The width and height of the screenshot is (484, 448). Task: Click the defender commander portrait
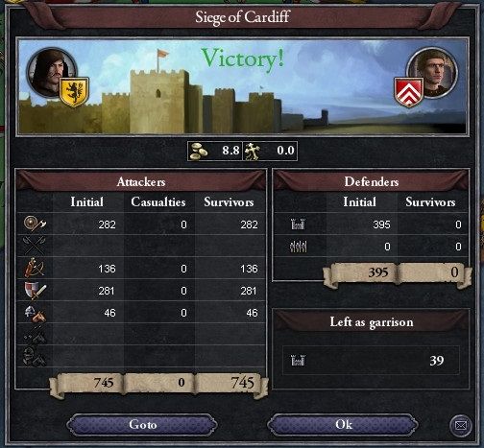(432, 73)
